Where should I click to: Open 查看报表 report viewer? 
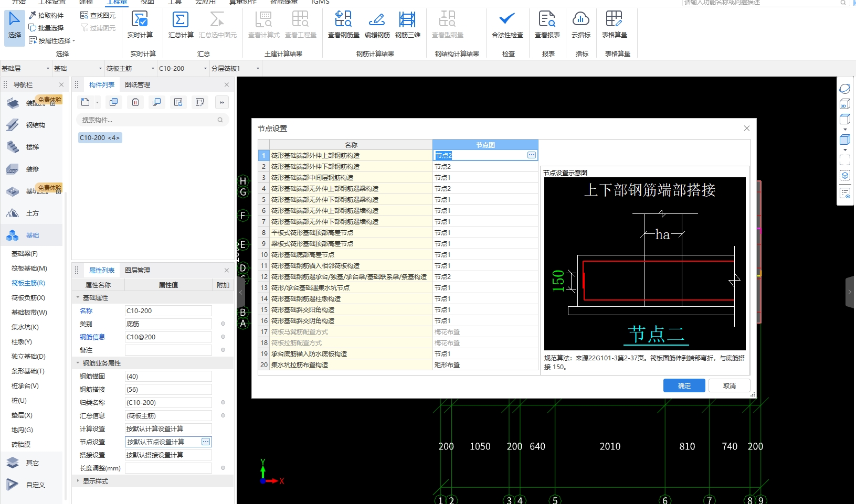pyautogui.click(x=547, y=25)
